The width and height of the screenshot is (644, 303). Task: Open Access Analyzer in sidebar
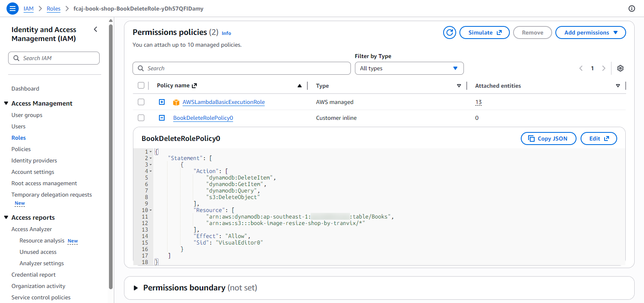tap(32, 229)
